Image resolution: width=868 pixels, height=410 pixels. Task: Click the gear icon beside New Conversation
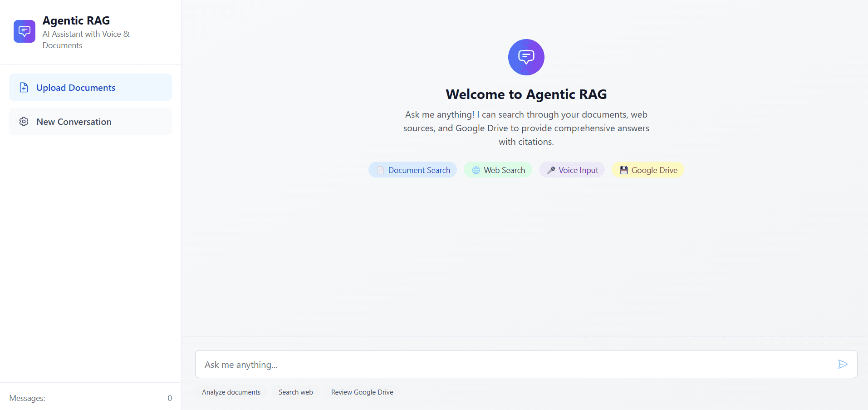pos(24,122)
